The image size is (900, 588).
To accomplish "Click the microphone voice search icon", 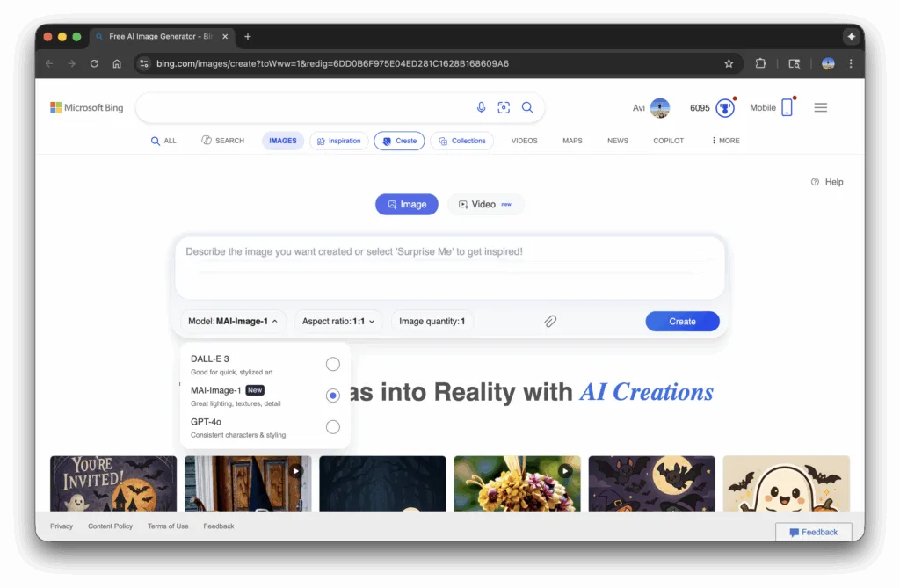I will (481, 107).
